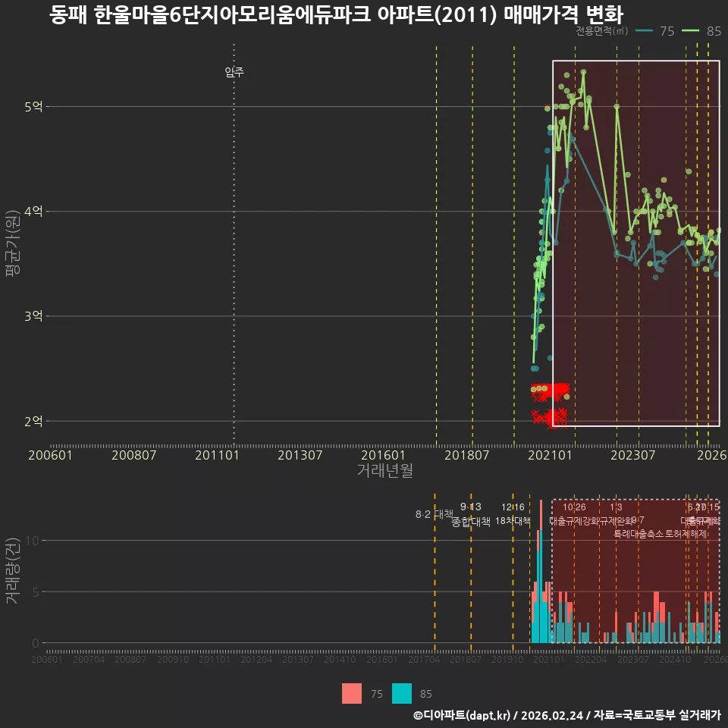Click the pink 75 swatch in bottom legend
728x728 pixels.
pyautogui.click(x=351, y=694)
